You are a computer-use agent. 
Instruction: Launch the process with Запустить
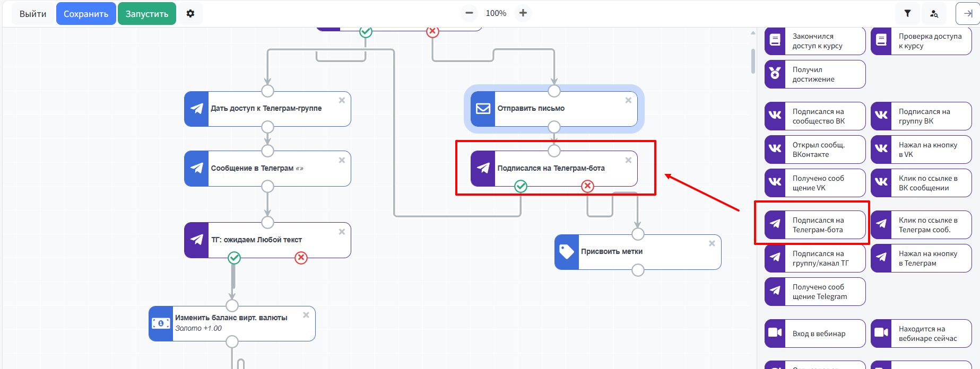click(x=147, y=14)
